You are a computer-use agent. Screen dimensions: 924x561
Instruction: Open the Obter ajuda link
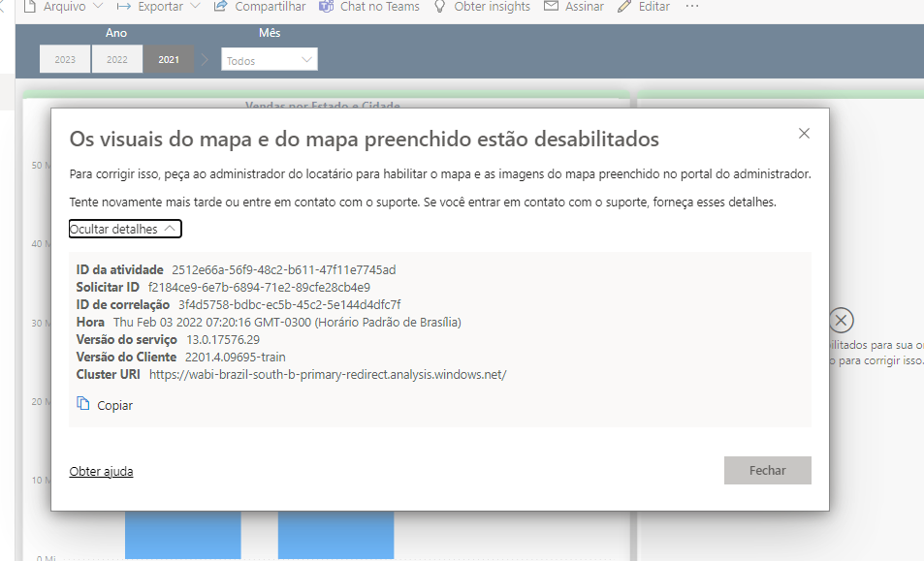[x=102, y=471]
